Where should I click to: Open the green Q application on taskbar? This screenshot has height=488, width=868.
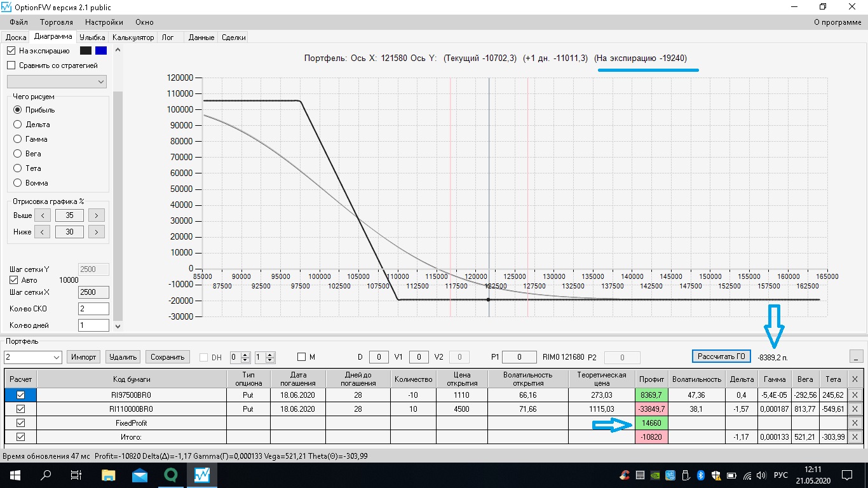tap(171, 475)
